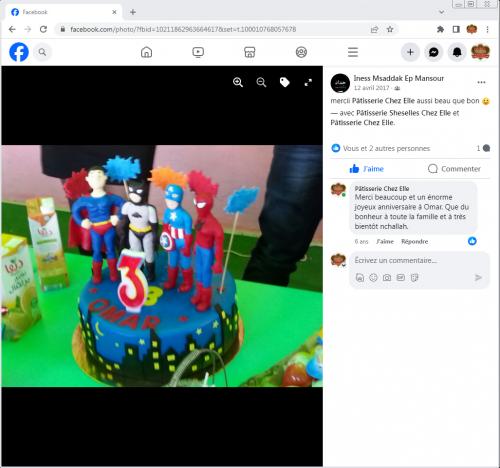Insert a sticker in comment

coord(414,277)
